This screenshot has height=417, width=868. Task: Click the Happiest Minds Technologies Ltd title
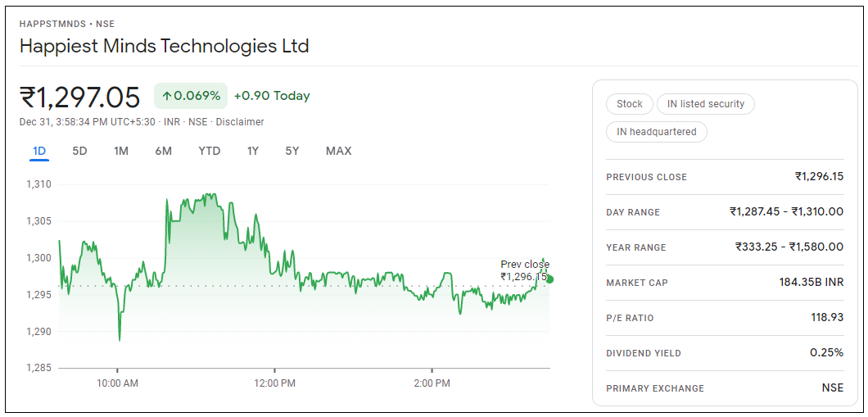[165, 46]
